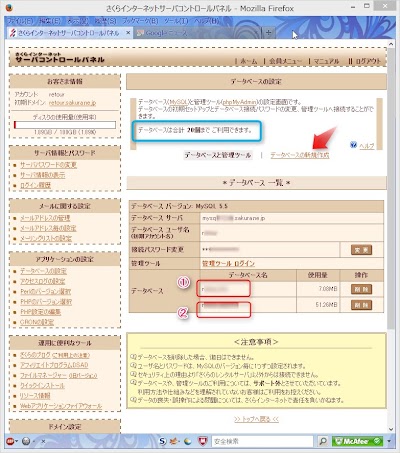Screen dimensions: 400x453
Task: Delete the first database using 削除
Action: (361, 289)
